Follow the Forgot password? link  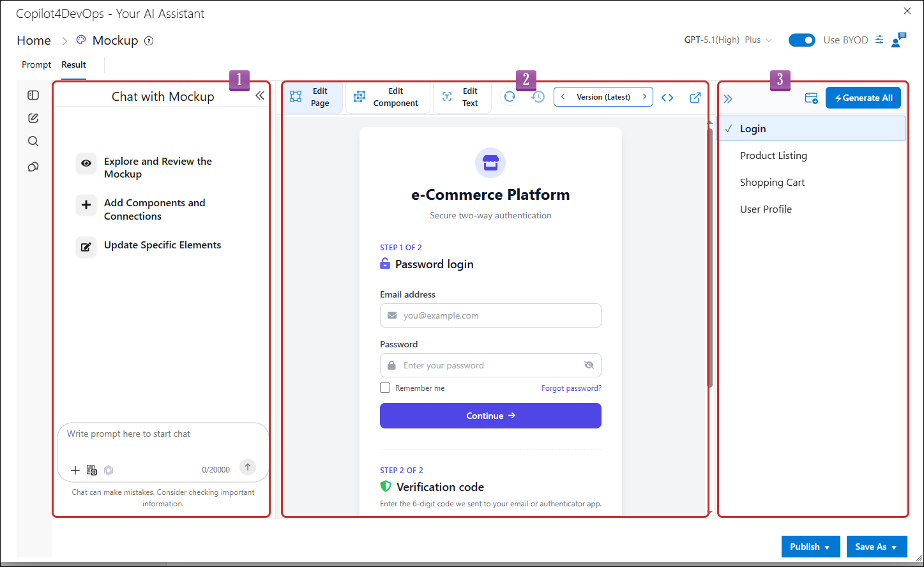point(572,388)
